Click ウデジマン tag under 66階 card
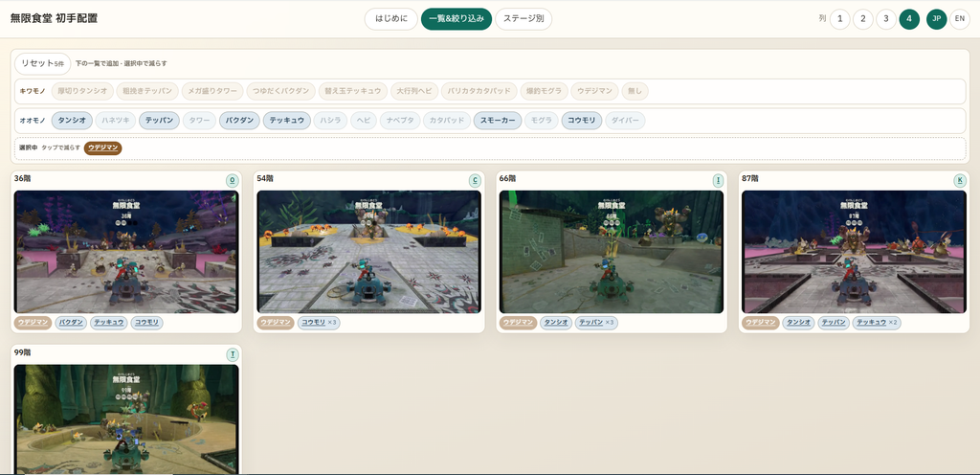980x475 pixels. coord(518,323)
